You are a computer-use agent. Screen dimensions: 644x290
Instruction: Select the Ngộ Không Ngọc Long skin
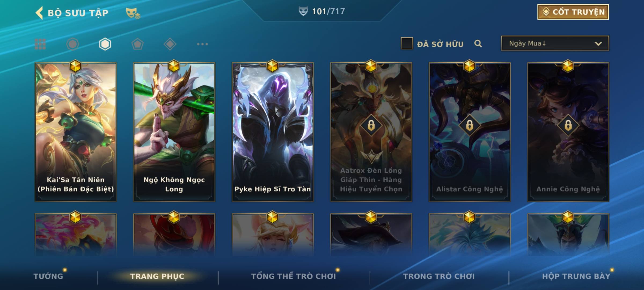[x=174, y=132]
